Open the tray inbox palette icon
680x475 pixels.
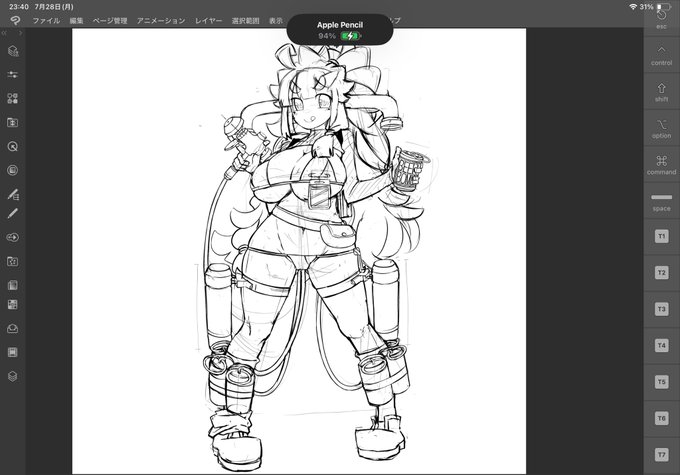pos(13,328)
